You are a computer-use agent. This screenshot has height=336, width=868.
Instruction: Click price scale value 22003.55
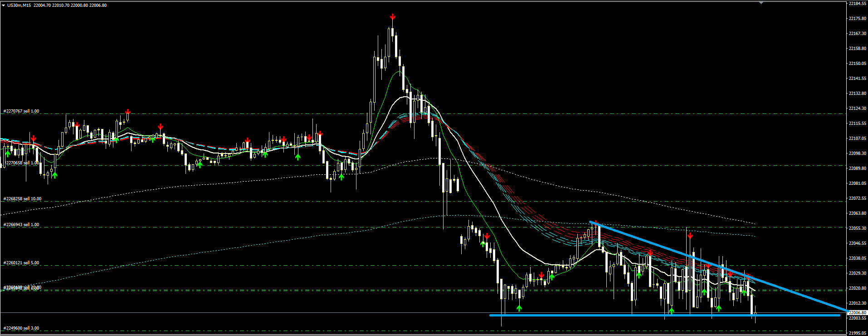(858, 318)
